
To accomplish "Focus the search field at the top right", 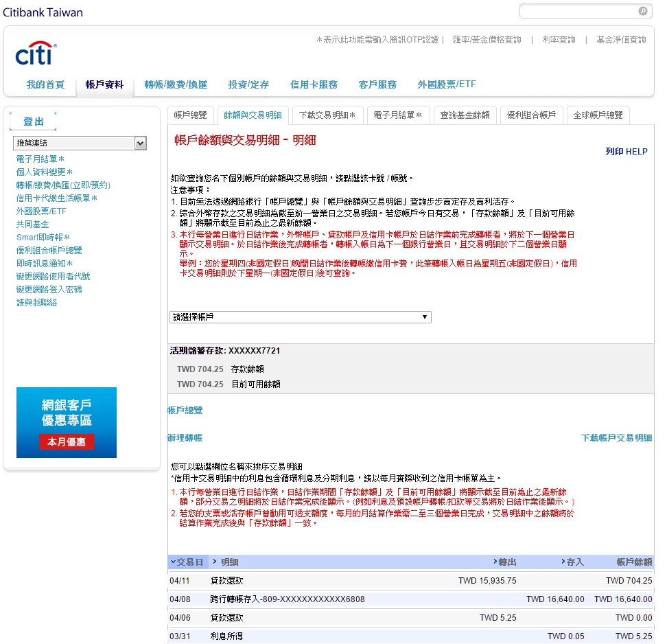I will (579, 11).
